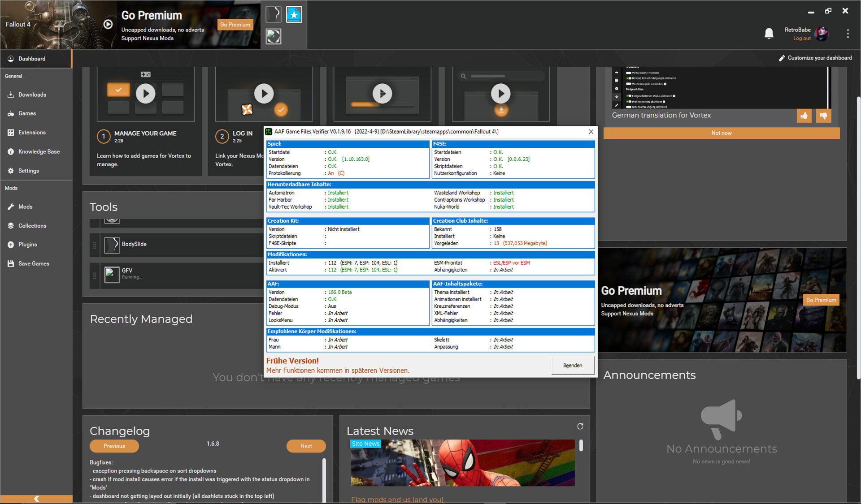Image resolution: width=861 pixels, height=504 pixels.
Task: Click the GFV icon in Tools list
Action: point(112,274)
